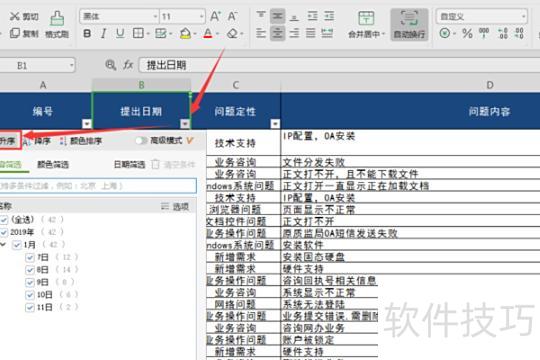Image resolution: width=540 pixels, height=360 pixels.
Task: Select column C header
Action: pos(236,85)
